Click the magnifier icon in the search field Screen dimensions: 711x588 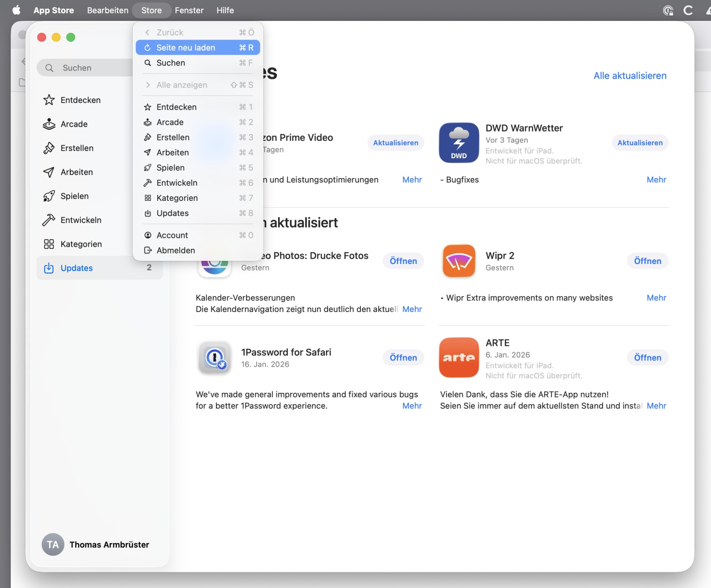point(50,68)
